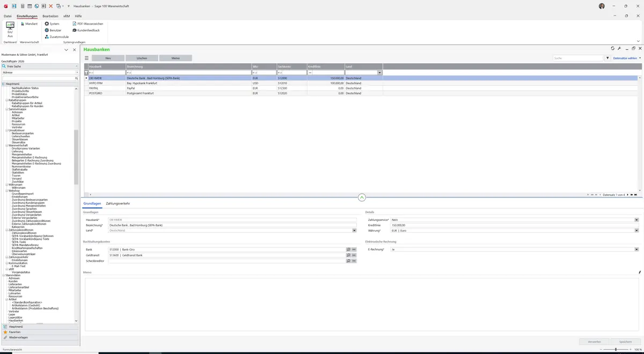644x354 pixels.
Task: Open System settings in ribbon
Action: click(52, 24)
